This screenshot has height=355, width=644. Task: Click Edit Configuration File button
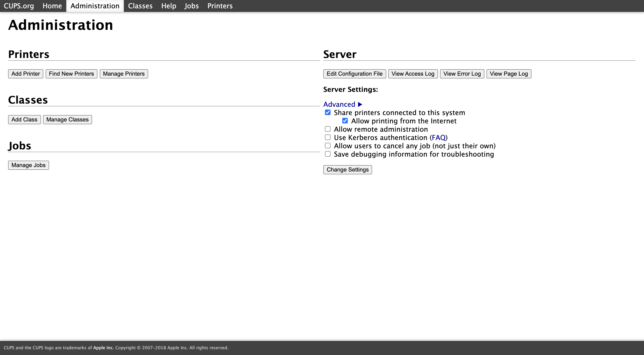[354, 74]
